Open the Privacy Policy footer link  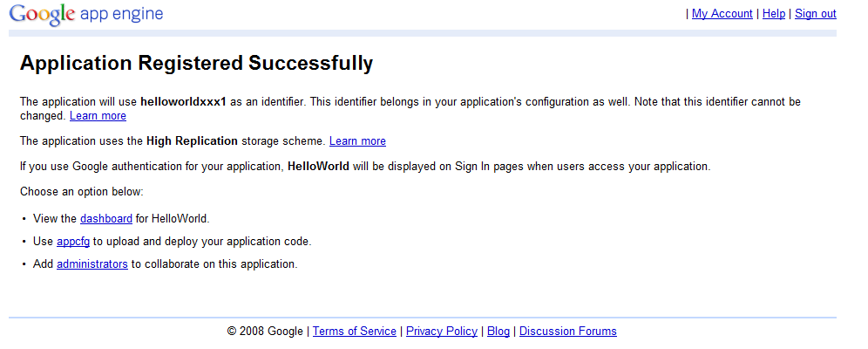point(442,332)
